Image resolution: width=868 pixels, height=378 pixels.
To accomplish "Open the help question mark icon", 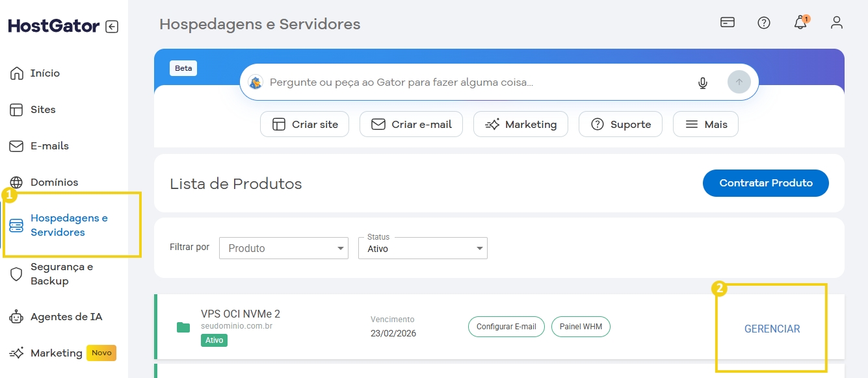I will click(764, 22).
